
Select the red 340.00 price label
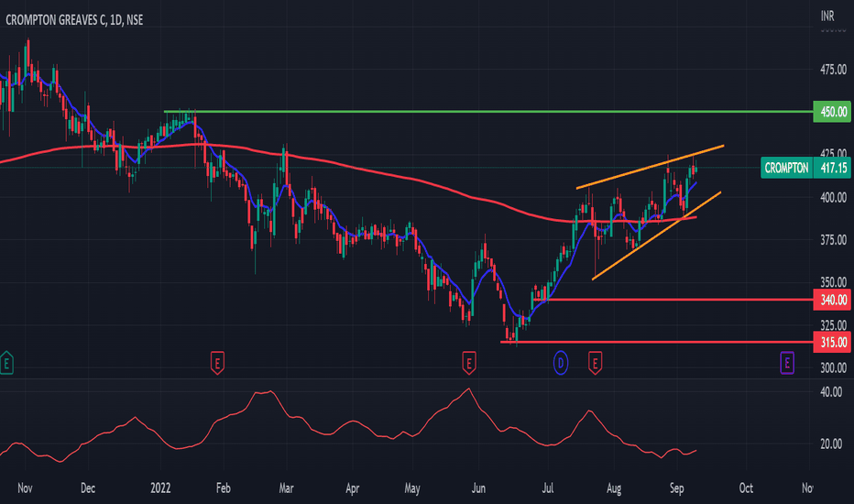pyautogui.click(x=832, y=300)
